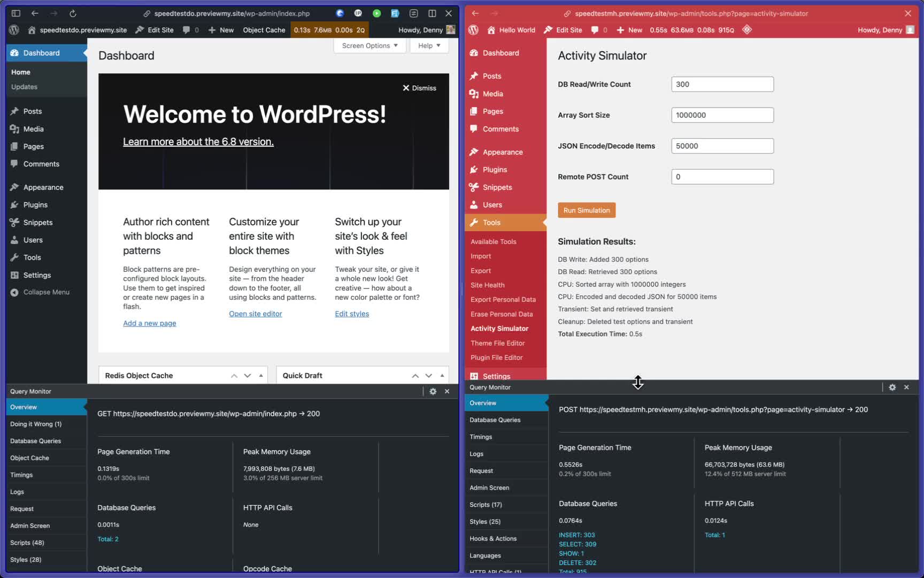
Task: Expand the Help dropdown tab
Action: (429, 45)
